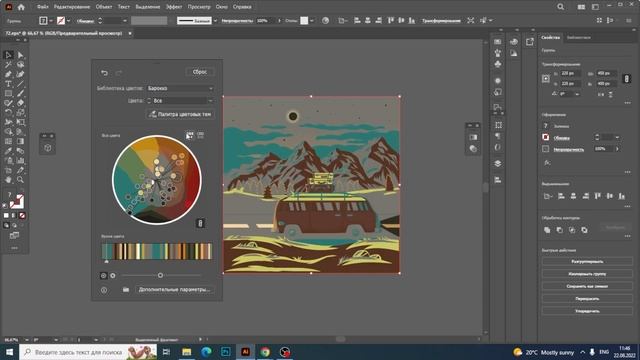
Task: Open the Эффект menu
Action: pos(174,7)
